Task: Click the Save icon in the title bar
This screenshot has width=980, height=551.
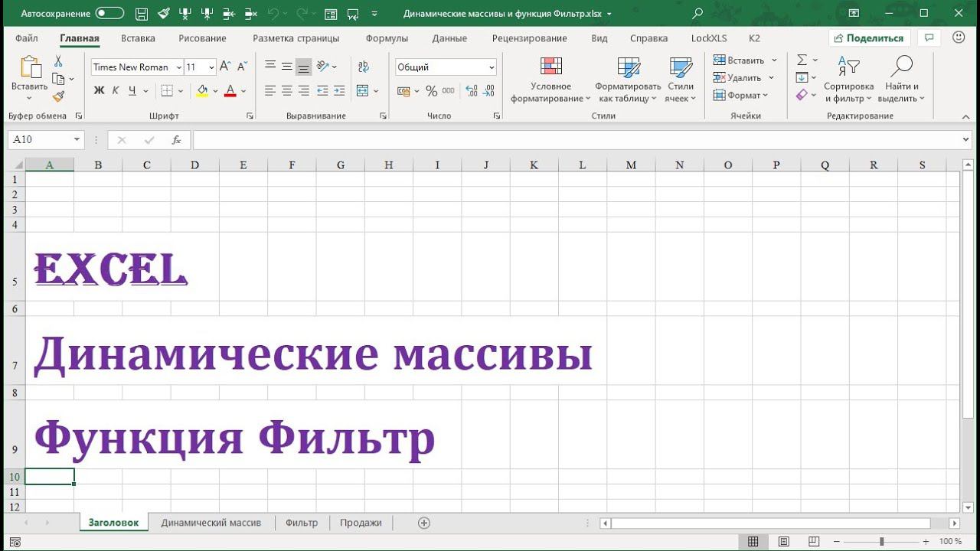Action: click(x=142, y=14)
